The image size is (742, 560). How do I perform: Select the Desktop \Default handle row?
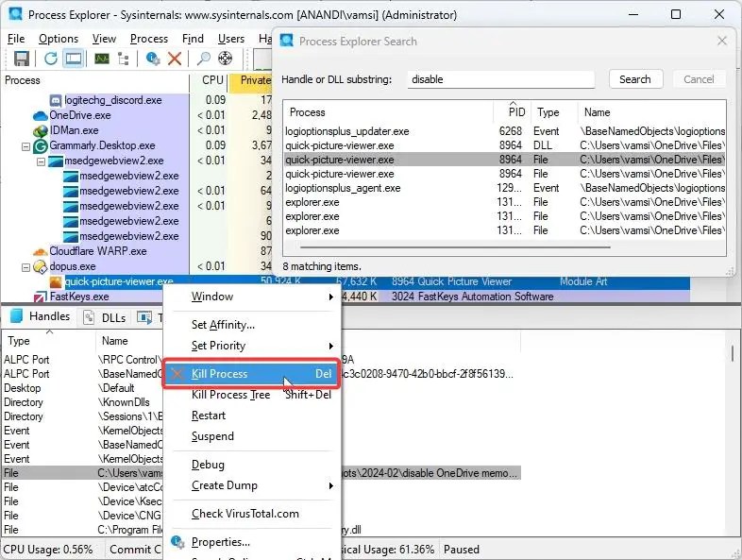click(82, 388)
